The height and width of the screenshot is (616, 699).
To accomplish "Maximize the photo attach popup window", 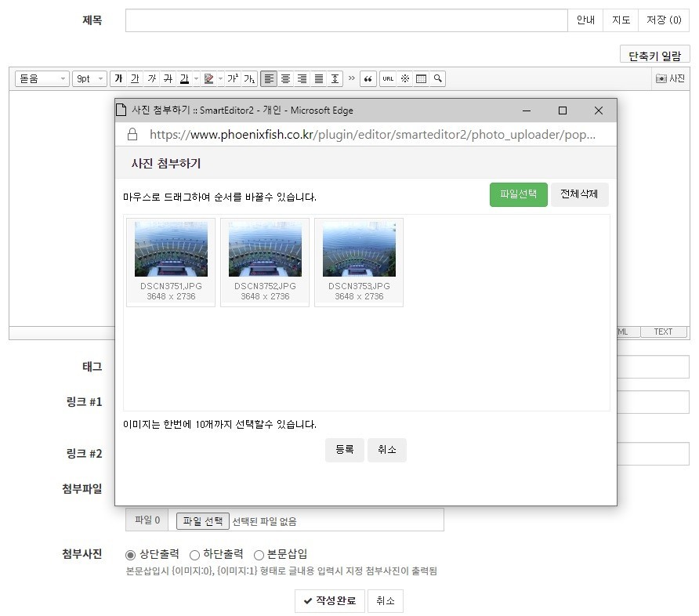I will tap(563, 111).
